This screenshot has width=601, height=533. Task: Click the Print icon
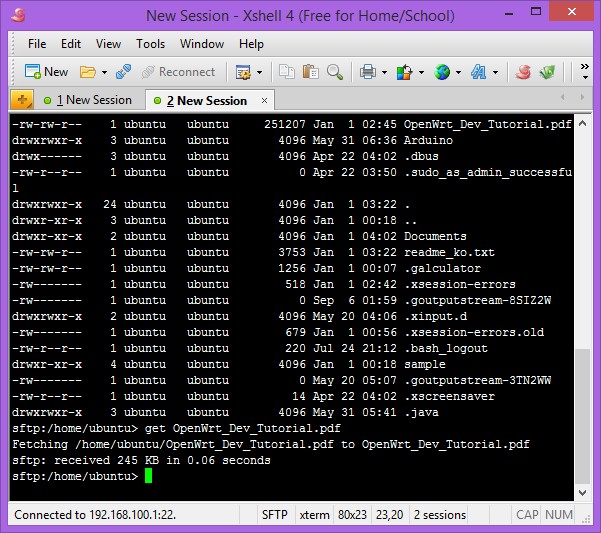tap(368, 72)
